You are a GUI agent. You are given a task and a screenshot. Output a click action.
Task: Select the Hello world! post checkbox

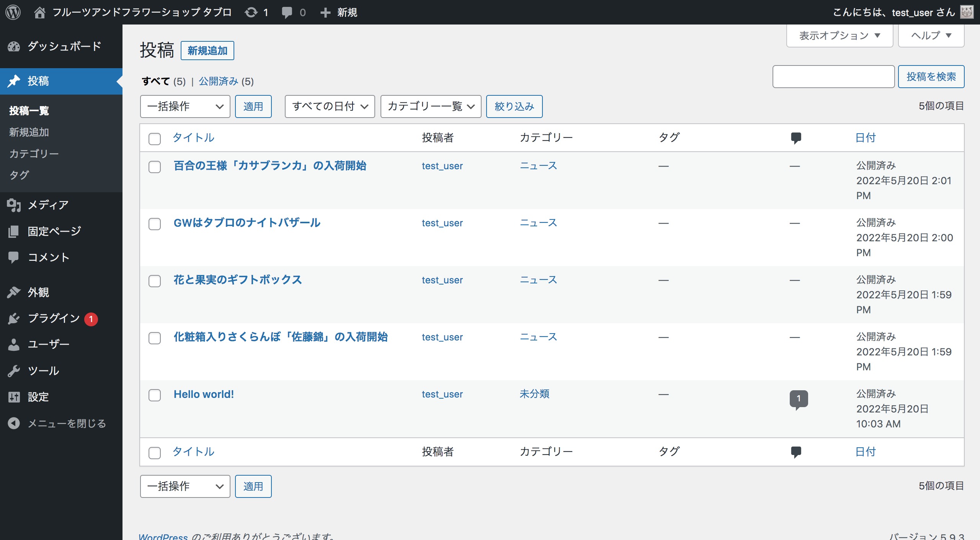(155, 395)
